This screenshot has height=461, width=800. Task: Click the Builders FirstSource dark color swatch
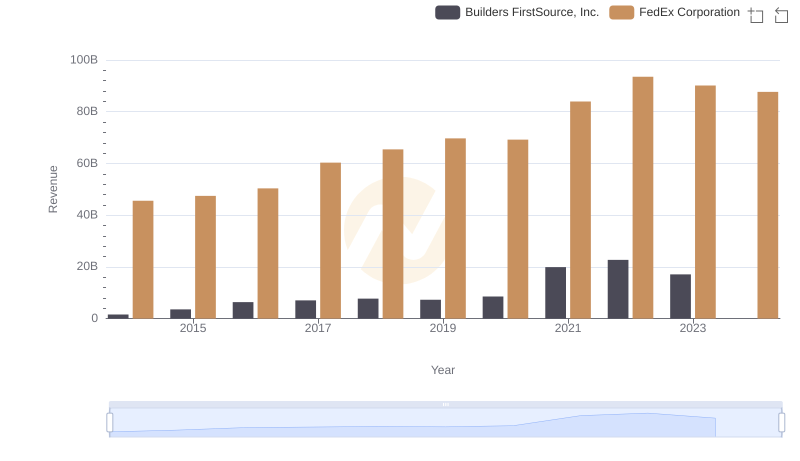click(x=447, y=12)
